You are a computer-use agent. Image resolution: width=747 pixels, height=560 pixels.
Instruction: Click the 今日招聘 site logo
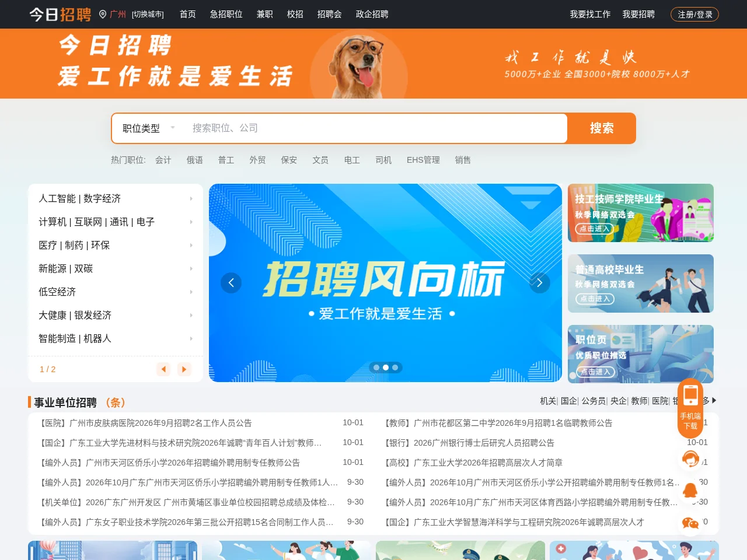(61, 14)
